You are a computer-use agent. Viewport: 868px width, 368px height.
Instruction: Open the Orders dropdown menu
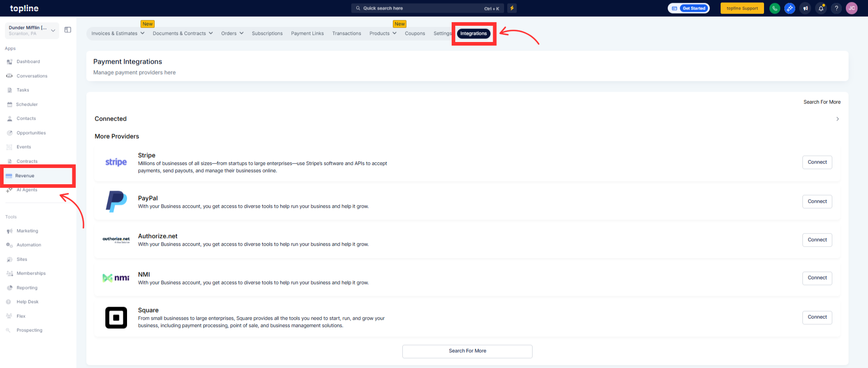tap(232, 33)
